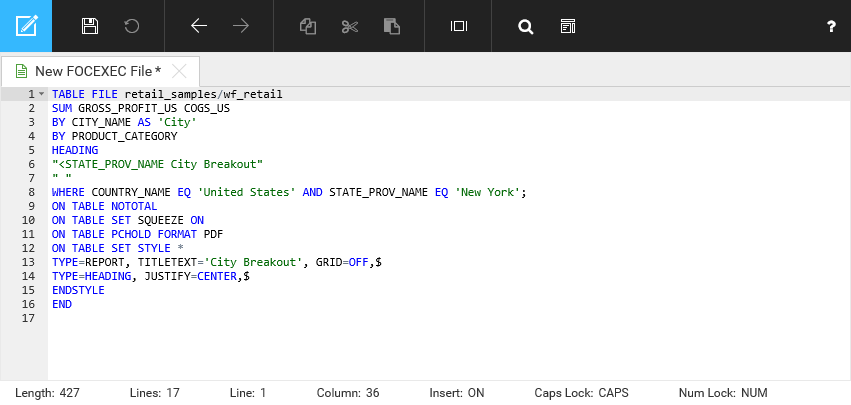The height and width of the screenshot is (405, 851).
Task: Open the editor options panel icon
Action: [x=567, y=26]
